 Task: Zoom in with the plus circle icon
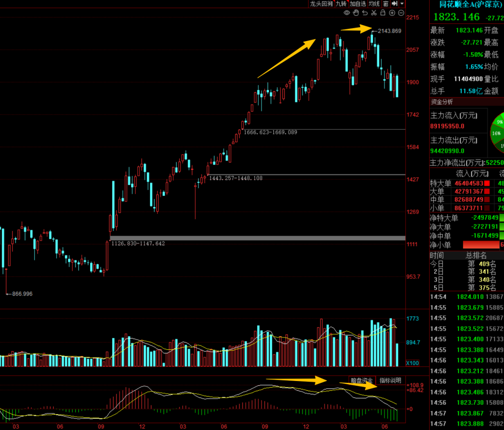tap(392, 13)
